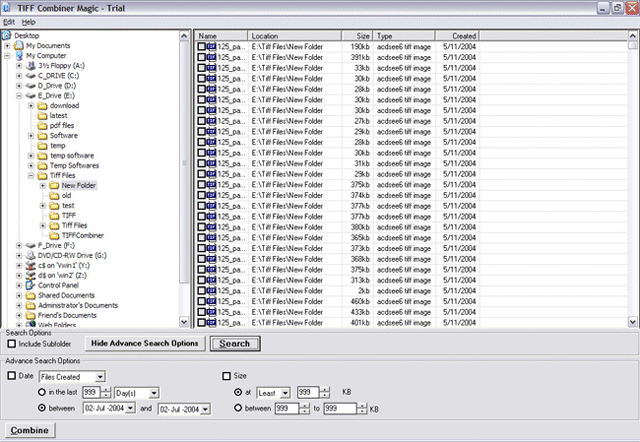Click the folder tree scroll down arrow

point(184,322)
